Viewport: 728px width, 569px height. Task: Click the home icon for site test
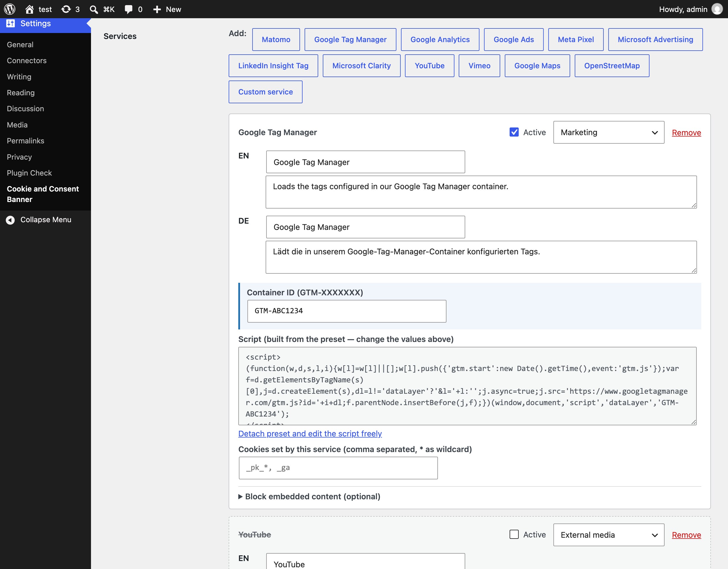point(30,9)
